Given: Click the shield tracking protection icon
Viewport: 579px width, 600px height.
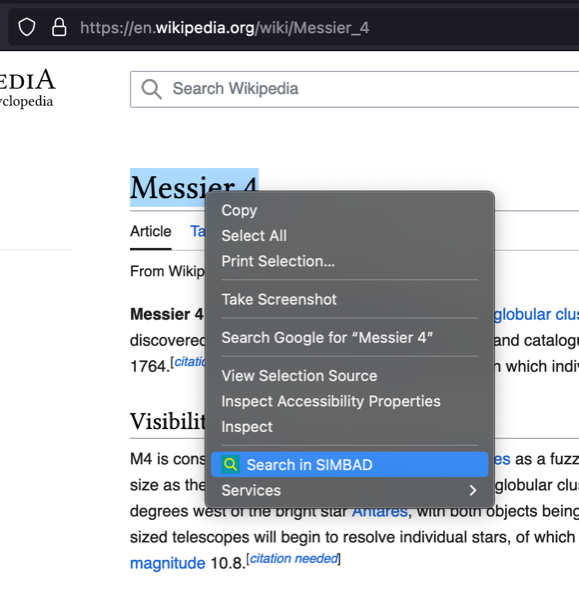Looking at the screenshot, I should 27,28.
